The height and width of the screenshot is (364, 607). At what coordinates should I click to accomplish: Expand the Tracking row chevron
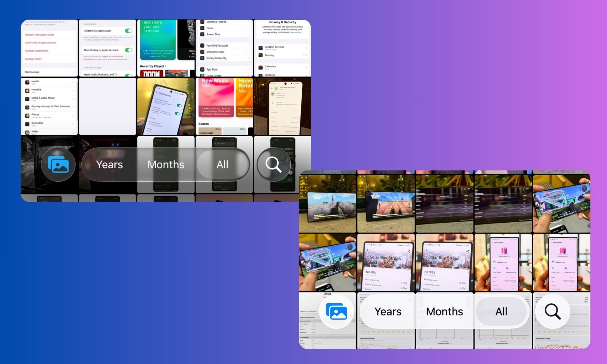[306, 55]
